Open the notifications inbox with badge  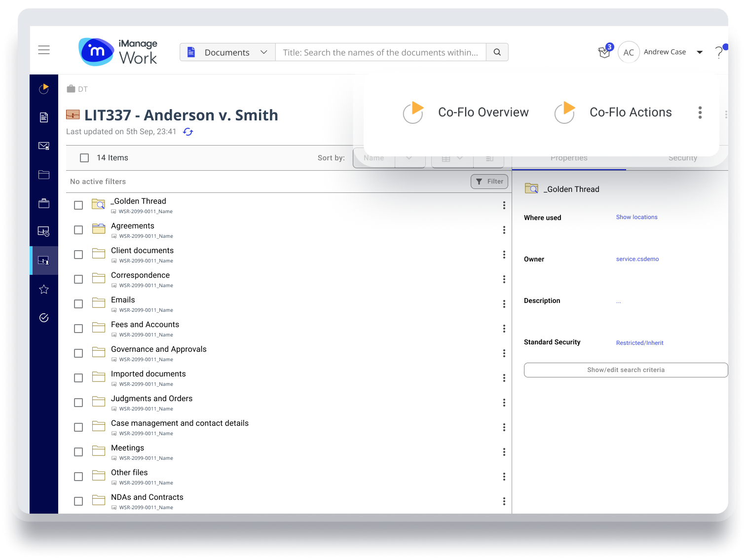(x=604, y=52)
